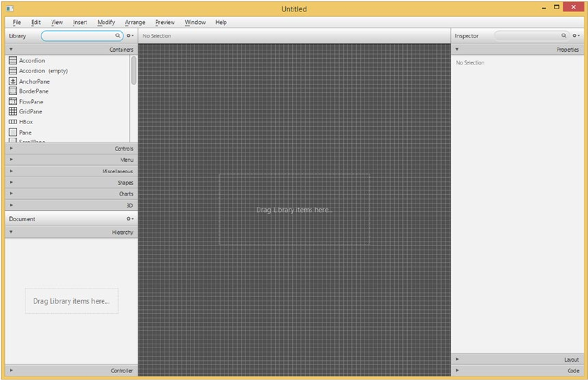588x380 pixels.
Task: Open the View menu
Action: pyautogui.click(x=57, y=22)
